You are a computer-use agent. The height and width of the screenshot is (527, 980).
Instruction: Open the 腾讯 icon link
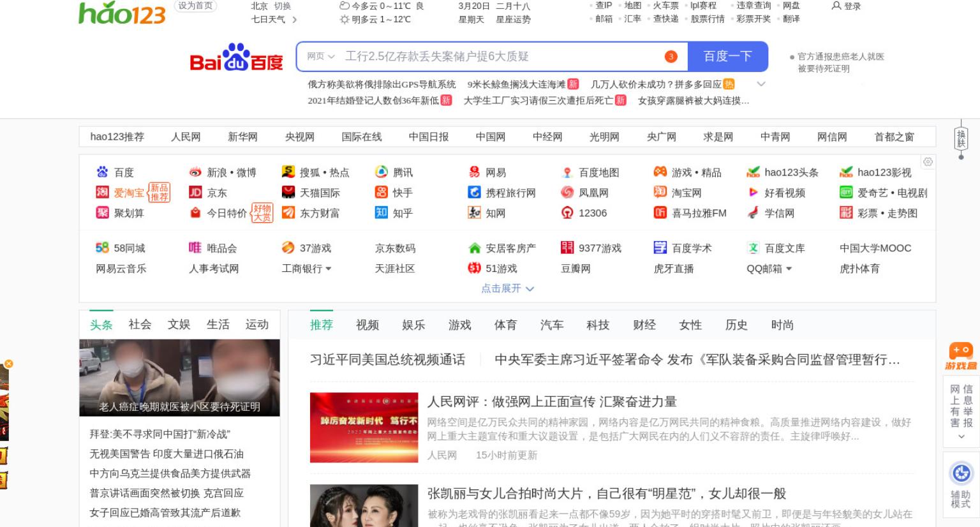tap(382, 172)
